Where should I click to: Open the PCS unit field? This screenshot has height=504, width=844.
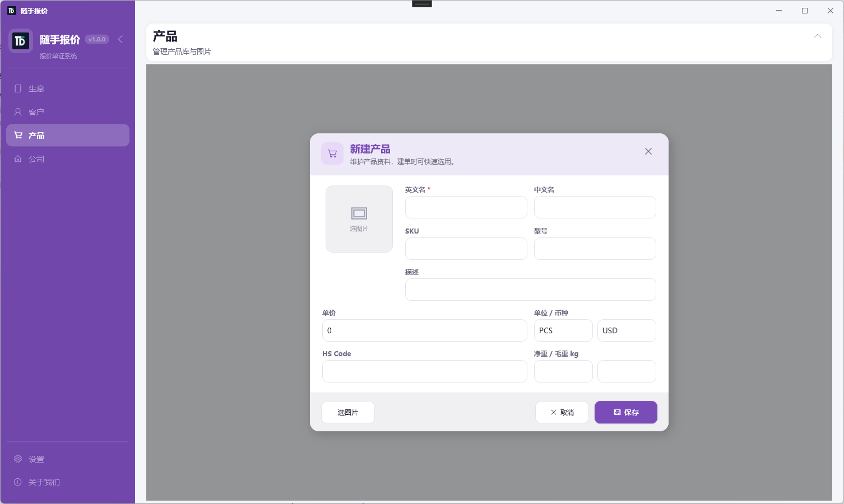click(563, 330)
